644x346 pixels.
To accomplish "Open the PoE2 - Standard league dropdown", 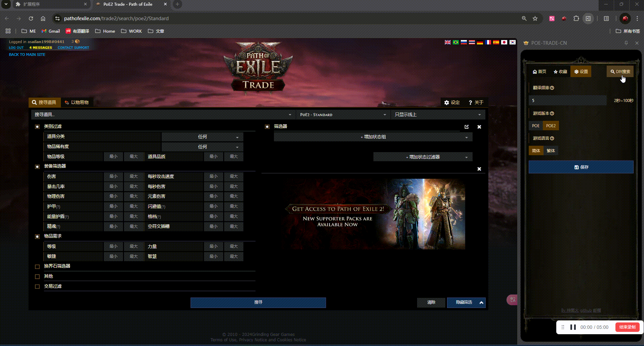I will tap(343, 115).
